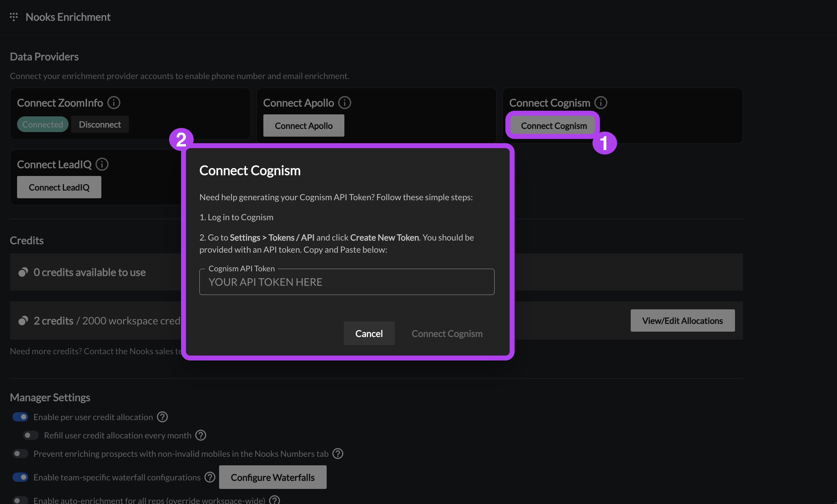837x504 pixels.
Task: Toggle Enable per user credit allocation
Action: tap(20, 417)
